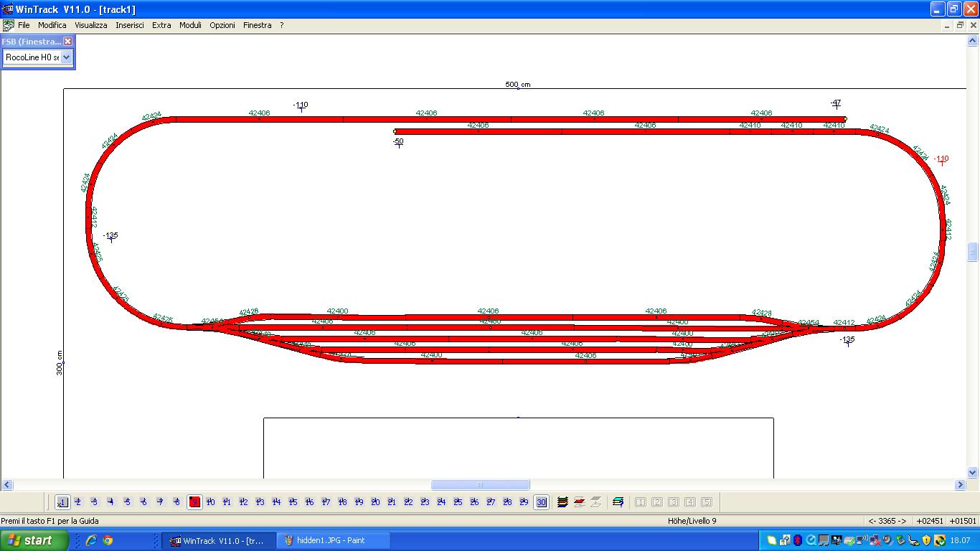The height and width of the screenshot is (551, 980).
Task: Open the Visualizza menu
Action: 91,25
